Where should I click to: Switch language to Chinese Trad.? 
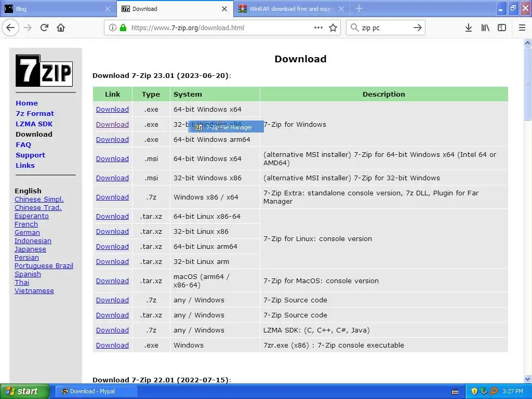click(x=38, y=208)
